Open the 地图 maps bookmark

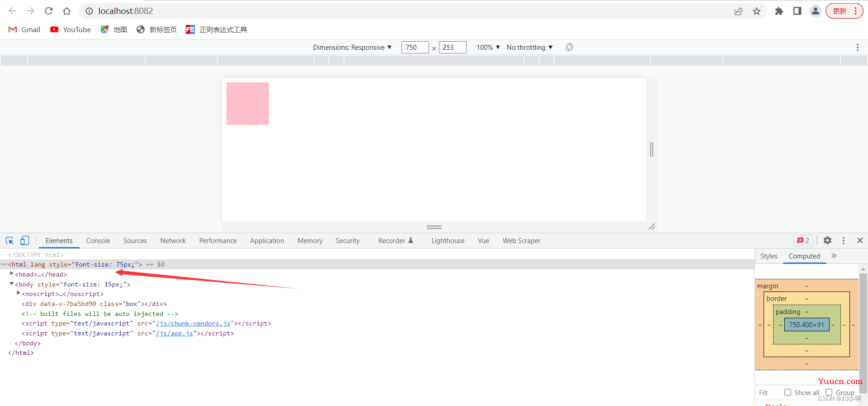(114, 29)
